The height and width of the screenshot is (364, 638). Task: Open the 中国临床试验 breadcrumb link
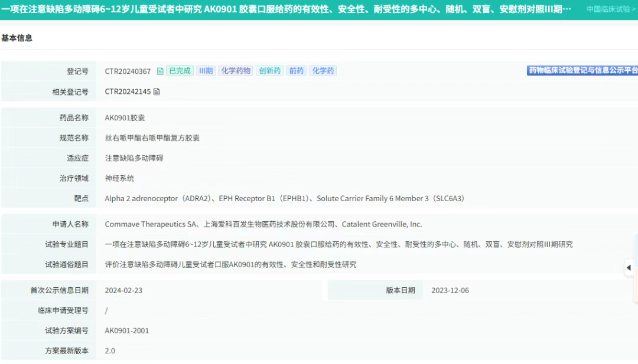click(611, 9)
